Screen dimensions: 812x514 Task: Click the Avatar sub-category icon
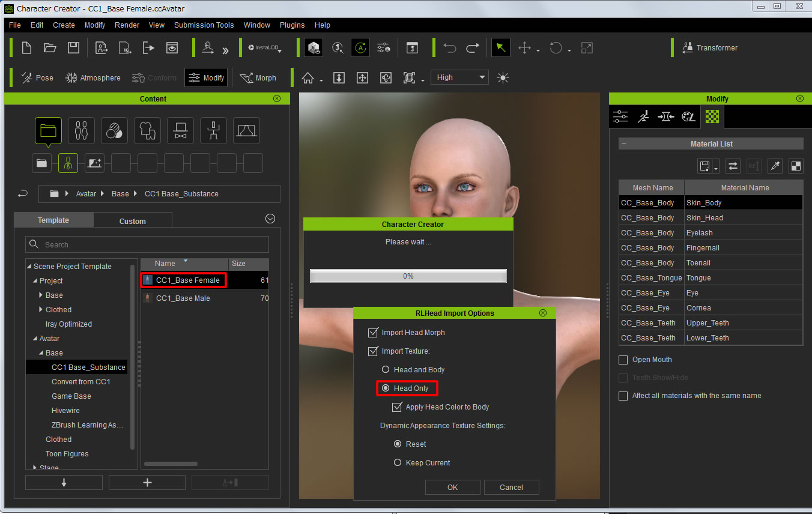click(68, 163)
